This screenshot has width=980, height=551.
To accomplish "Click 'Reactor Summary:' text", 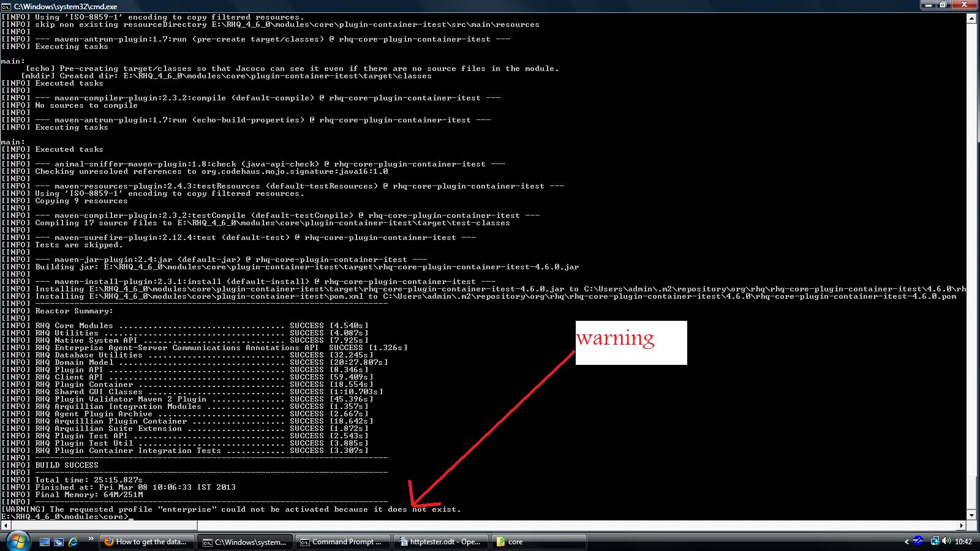I will 74,311.
